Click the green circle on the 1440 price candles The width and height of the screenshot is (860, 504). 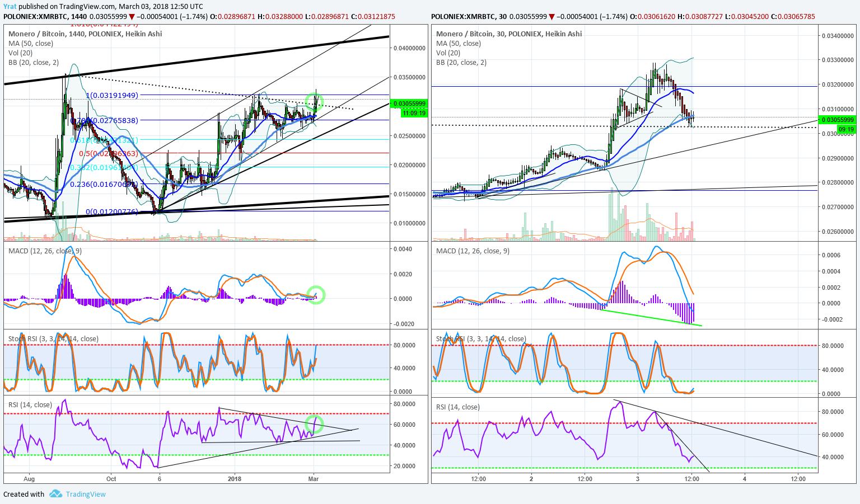pos(315,102)
